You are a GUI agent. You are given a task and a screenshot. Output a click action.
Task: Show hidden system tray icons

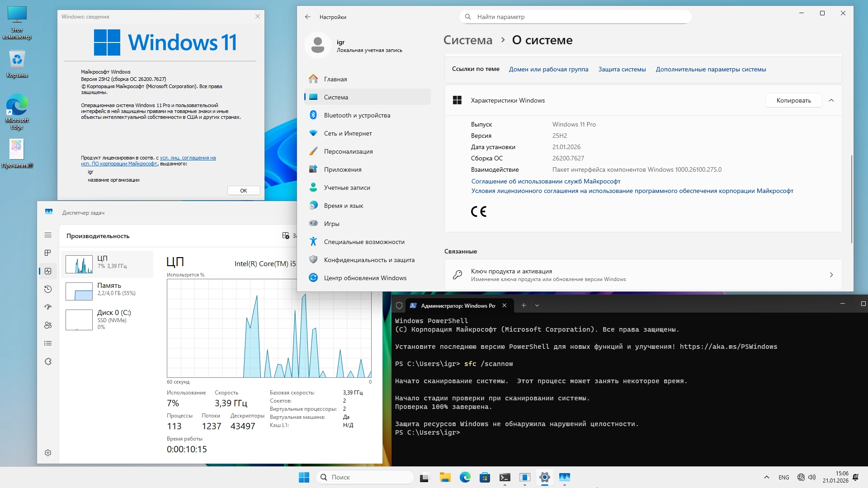tap(766, 477)
